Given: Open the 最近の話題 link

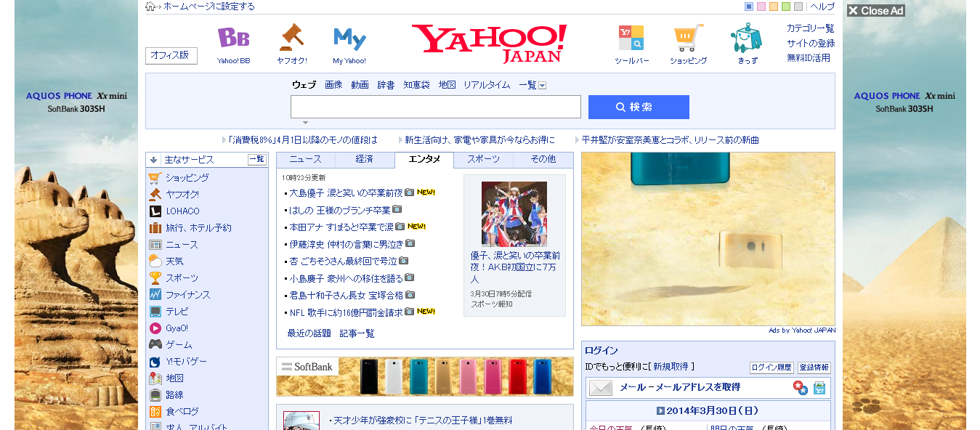Looking at the screenshot, I should (x=309, y=333).
